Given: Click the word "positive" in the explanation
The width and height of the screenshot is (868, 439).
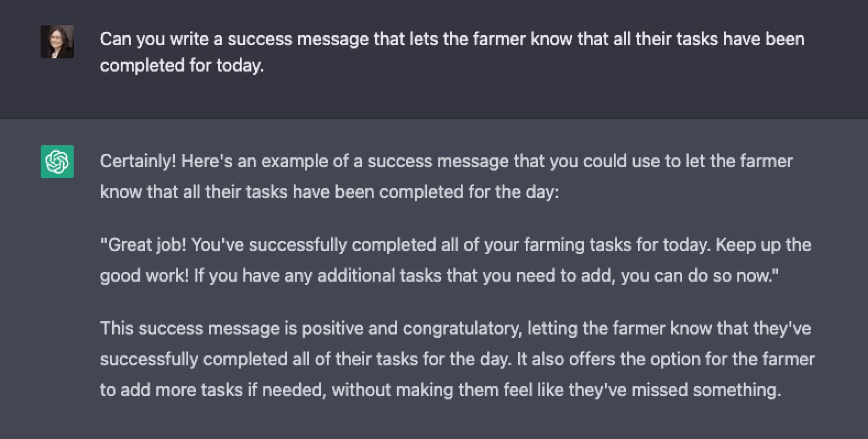Looking at the screenshot, I should pyautogui.click(x=332, y=328).
